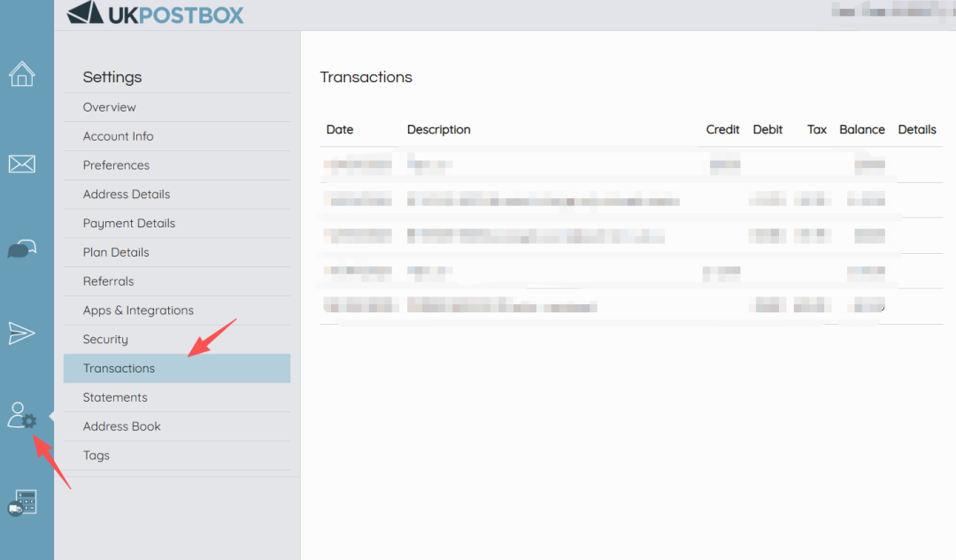The height and width of the screenshot is (560, 956).
Task: Click the truck calculator icon
Action: tap(22, 502)
